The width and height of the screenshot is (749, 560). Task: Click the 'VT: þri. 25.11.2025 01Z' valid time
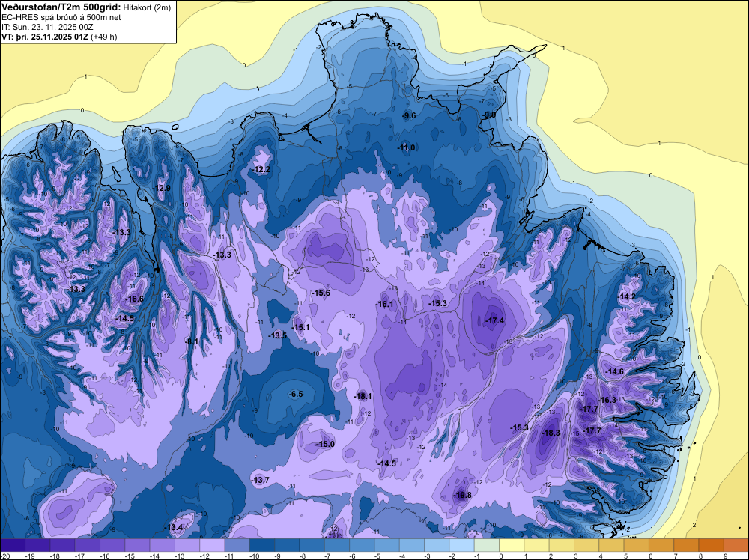46,36
